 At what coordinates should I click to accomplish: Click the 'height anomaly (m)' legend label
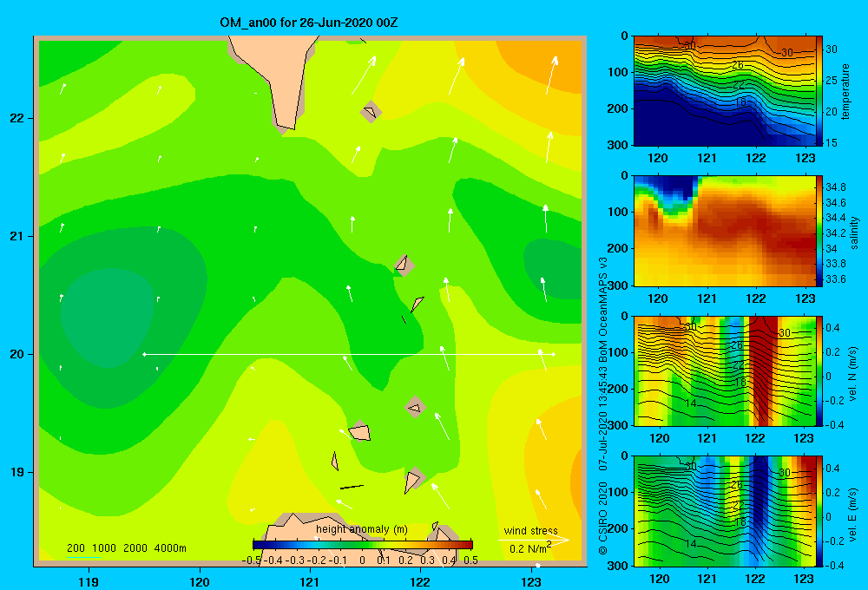(x=361, y=529)
